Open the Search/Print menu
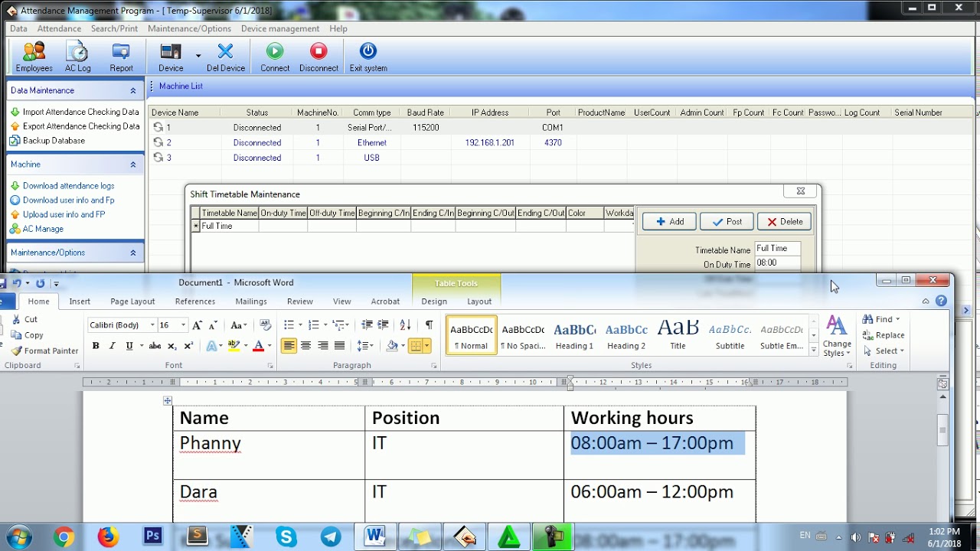This screenshot has width=980, height=551. pos(114,28)
